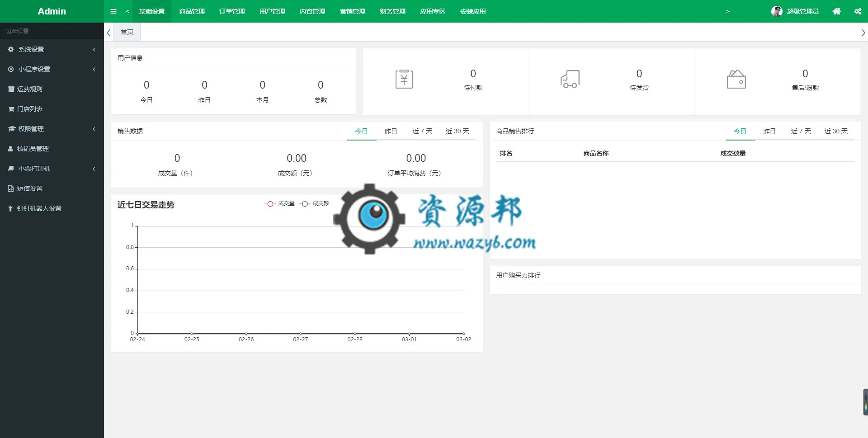Expand 小票打印机 submenu arrow

pos(94,169)
